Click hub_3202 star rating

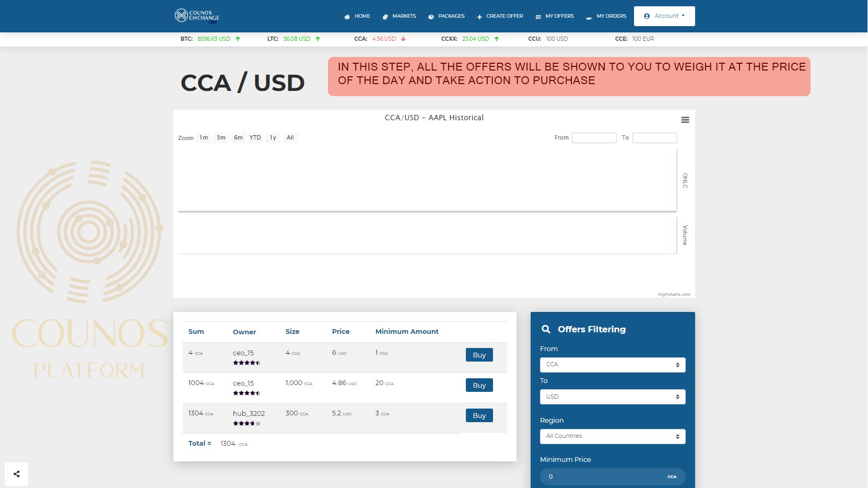pos(247,423)
